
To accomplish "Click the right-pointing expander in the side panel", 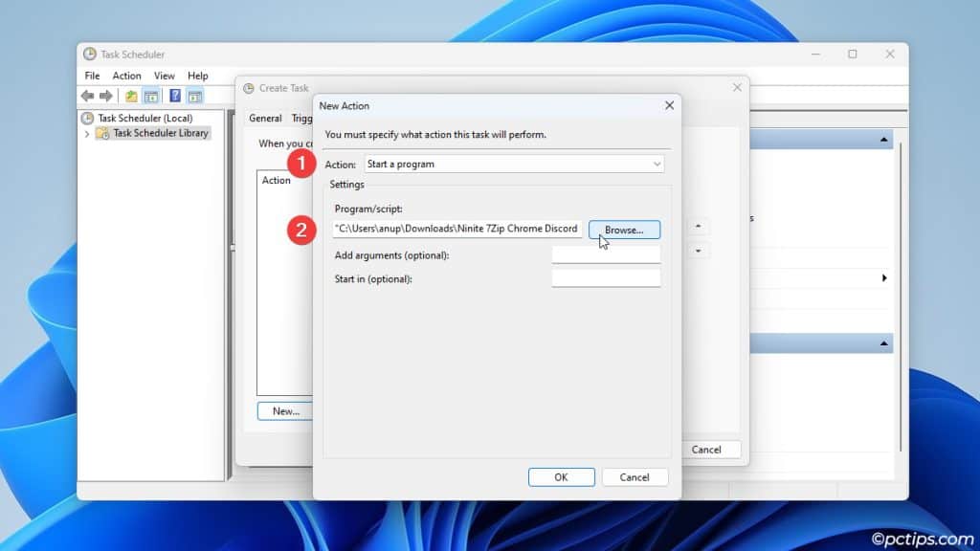I will (x=884, y=278).
